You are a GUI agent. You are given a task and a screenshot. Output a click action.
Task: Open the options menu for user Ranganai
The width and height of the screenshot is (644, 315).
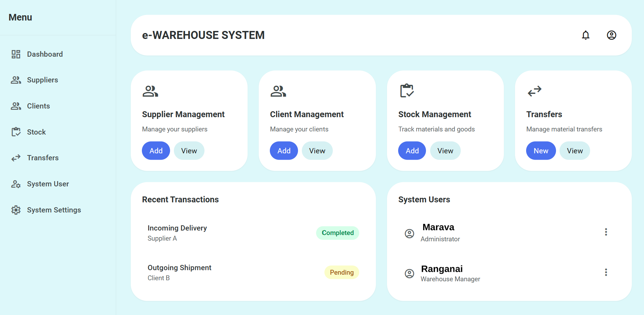tap(606, 272)
